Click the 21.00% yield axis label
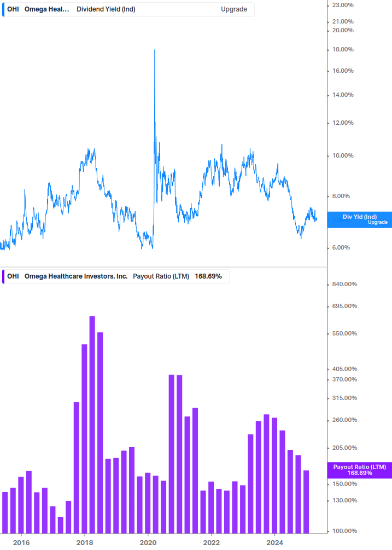This screenshot has width=392, height=550. click(343, 22)
